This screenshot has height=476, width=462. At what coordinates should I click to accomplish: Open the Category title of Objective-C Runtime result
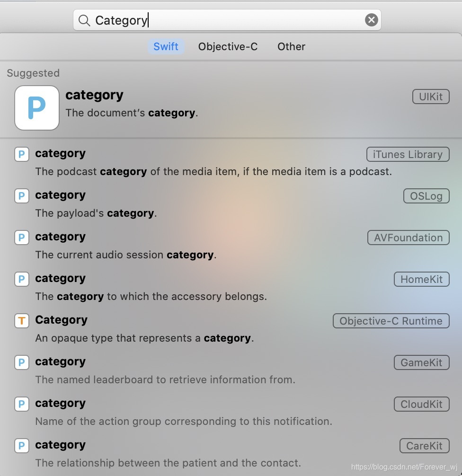[62, 320]
